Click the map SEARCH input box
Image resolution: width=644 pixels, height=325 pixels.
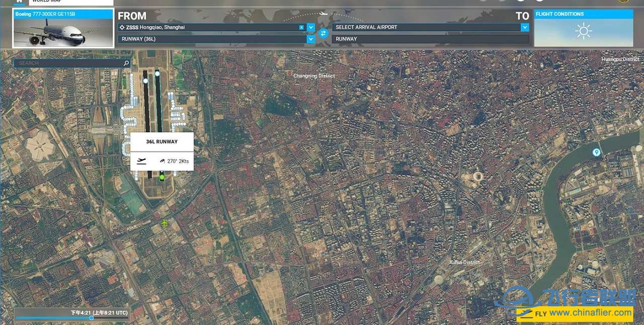pos(72,63)
